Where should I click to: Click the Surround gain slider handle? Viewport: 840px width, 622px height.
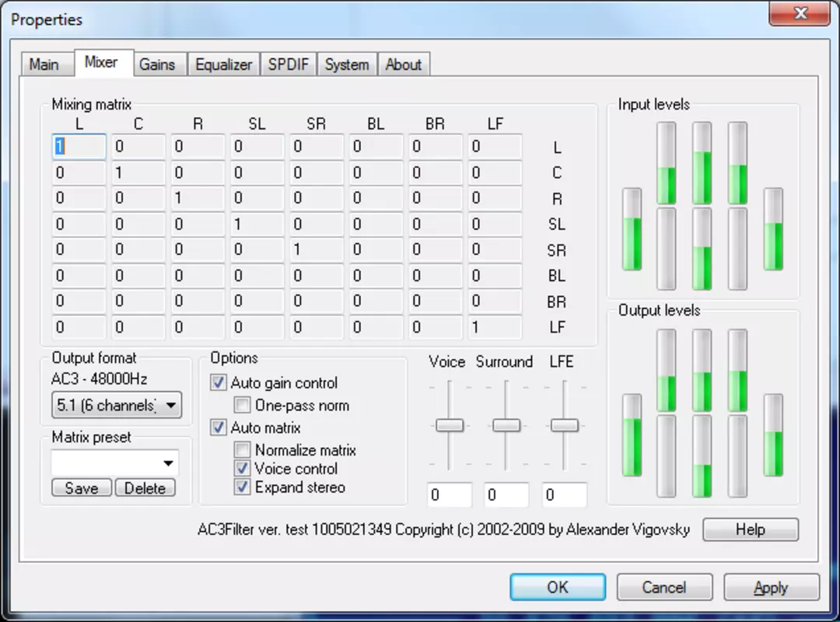click(506, 425)
